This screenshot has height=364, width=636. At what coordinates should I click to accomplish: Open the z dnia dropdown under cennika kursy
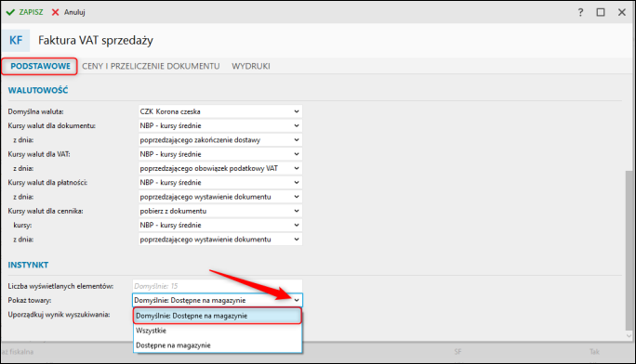220,239
